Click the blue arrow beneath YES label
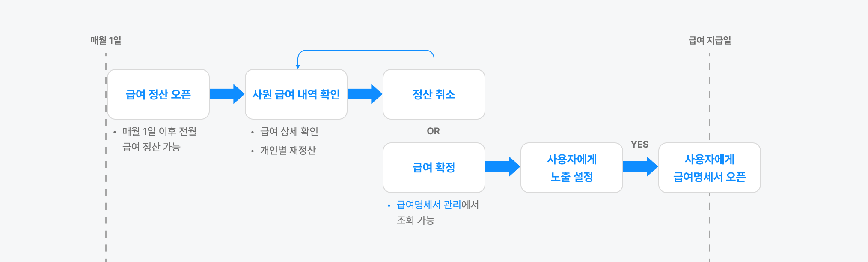868x262 pixels. coord(640,167)
